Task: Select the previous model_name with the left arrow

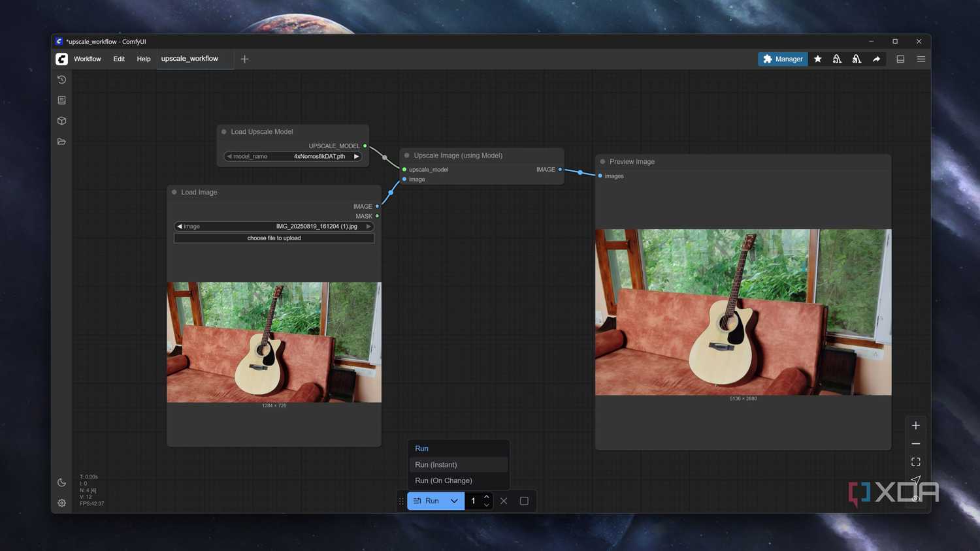Action: point(229,157)
